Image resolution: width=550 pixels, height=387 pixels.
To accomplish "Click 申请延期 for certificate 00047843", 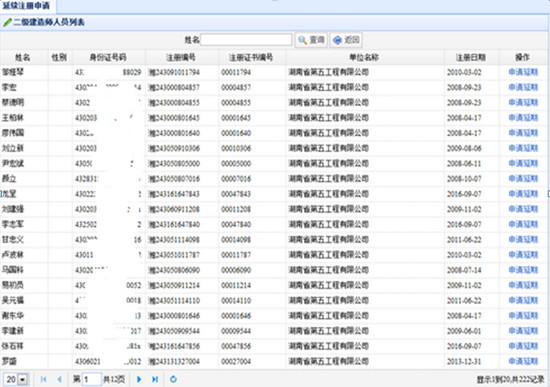I will click(523, 194).
